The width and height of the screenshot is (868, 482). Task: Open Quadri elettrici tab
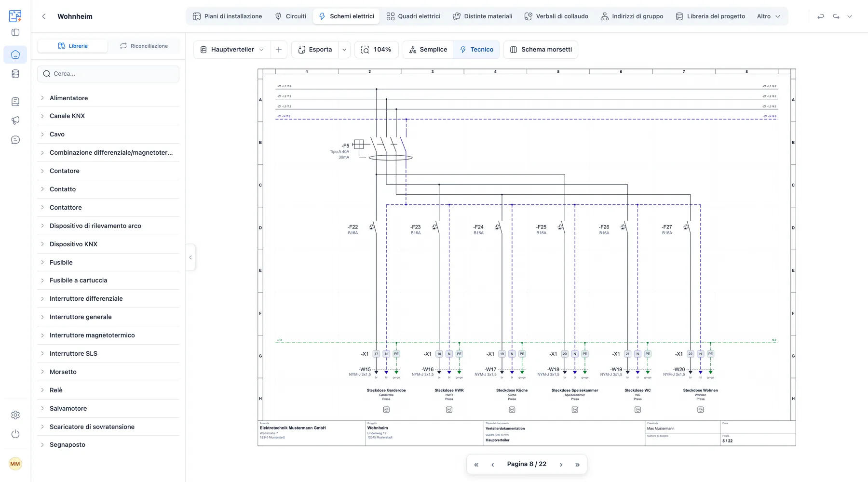pos(414,16)
